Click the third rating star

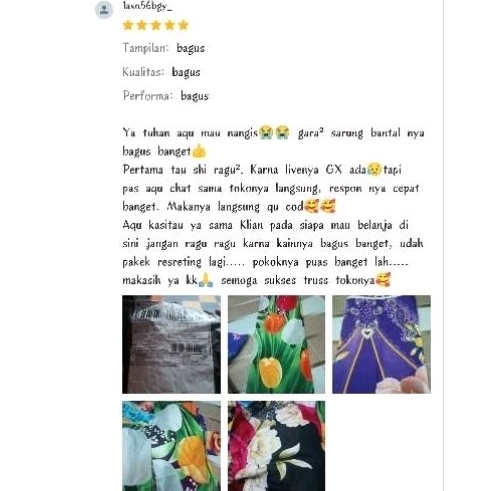coord(156,25)
